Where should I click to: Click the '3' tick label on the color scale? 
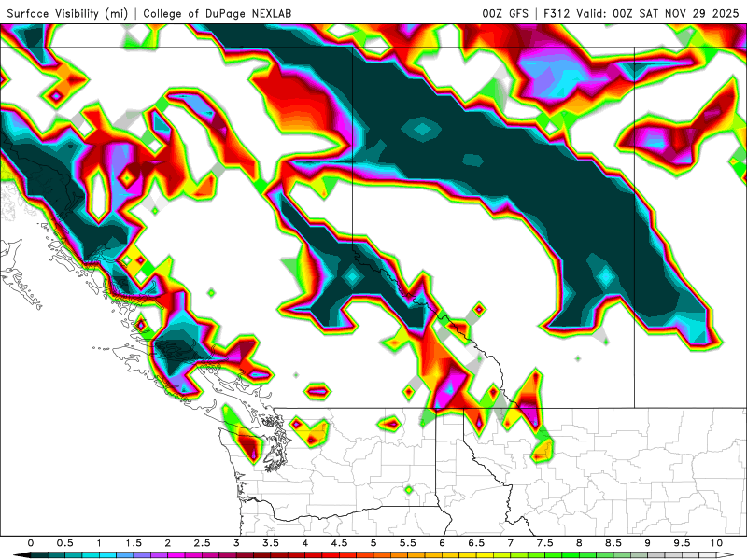point(236,543)
